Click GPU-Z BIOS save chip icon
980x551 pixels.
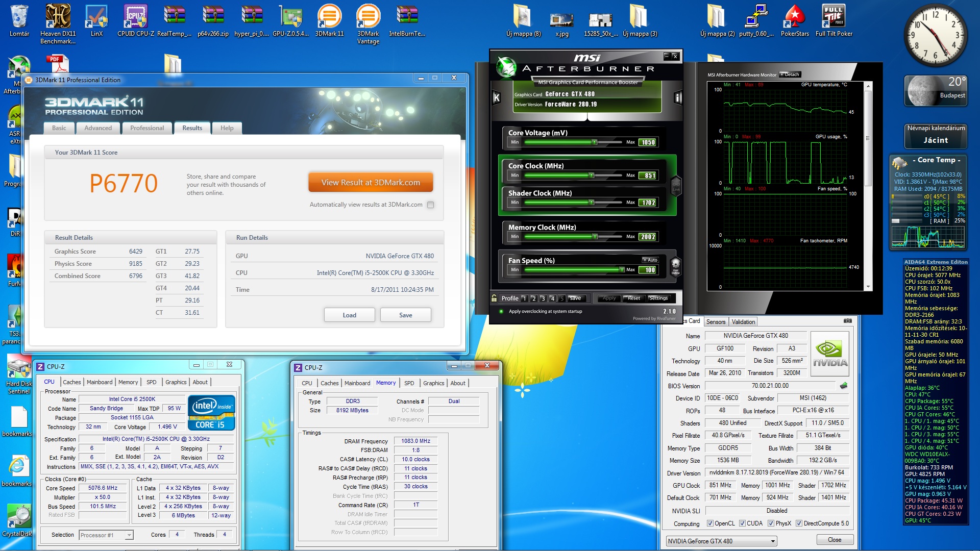point(843,386)
